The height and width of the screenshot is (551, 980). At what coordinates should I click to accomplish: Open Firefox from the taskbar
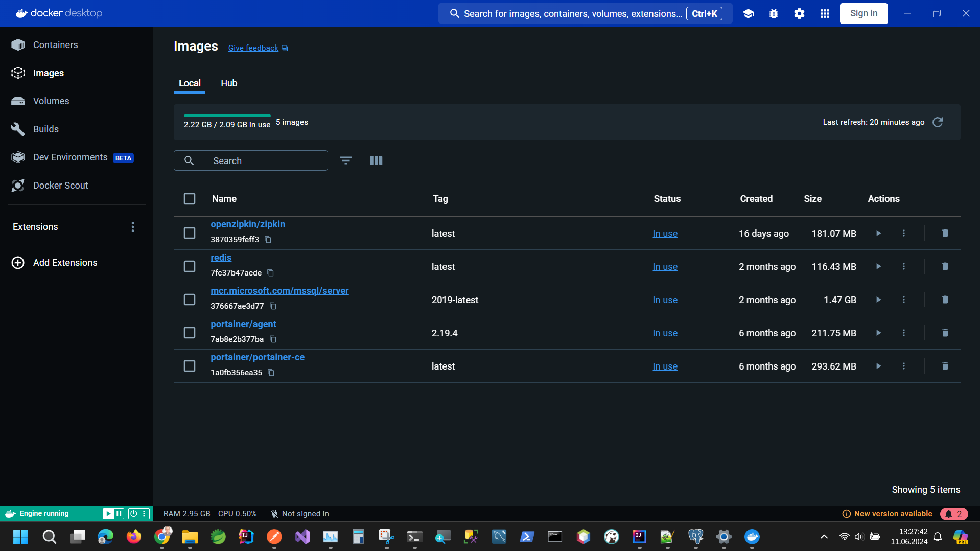[x=134, y=537]
